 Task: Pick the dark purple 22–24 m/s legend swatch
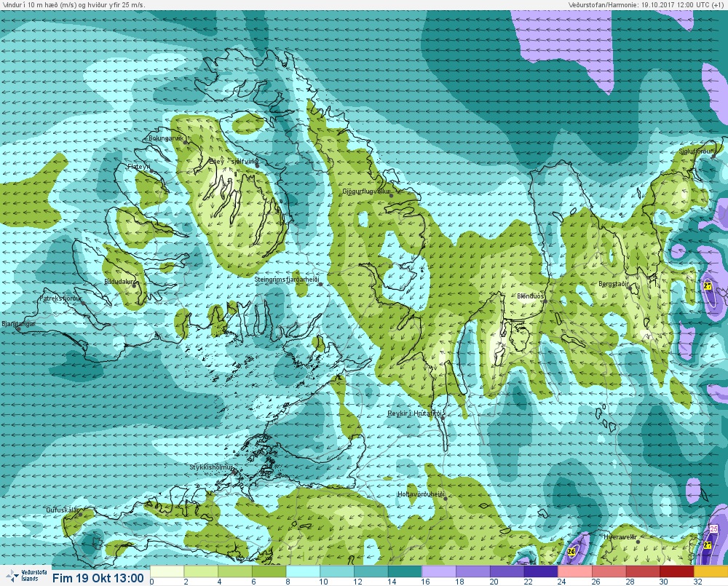[x=540, y=571]
